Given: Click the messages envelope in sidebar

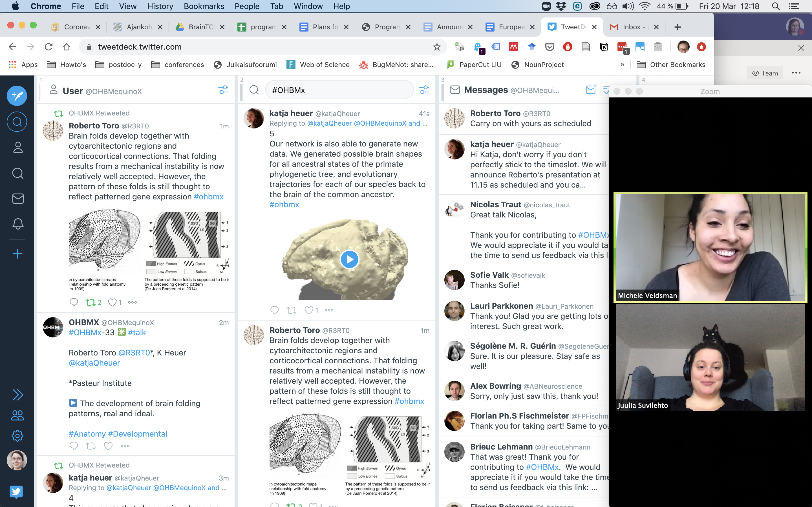Looking at the screenshot, I should [18, 199].
